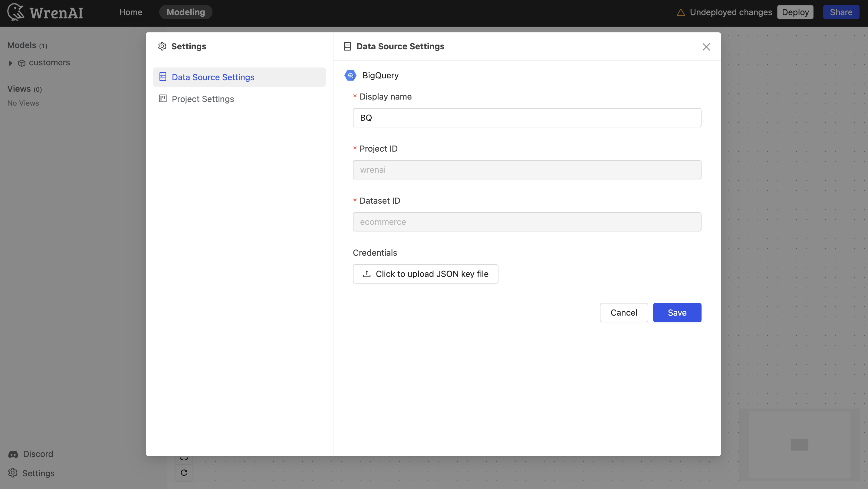Open the Home tab

click(x=131, y=12)
